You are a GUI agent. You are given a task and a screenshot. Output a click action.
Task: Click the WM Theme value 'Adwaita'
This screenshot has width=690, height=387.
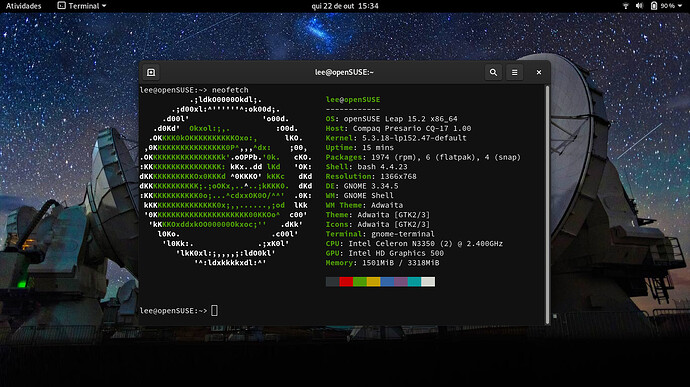click(387, 205)
